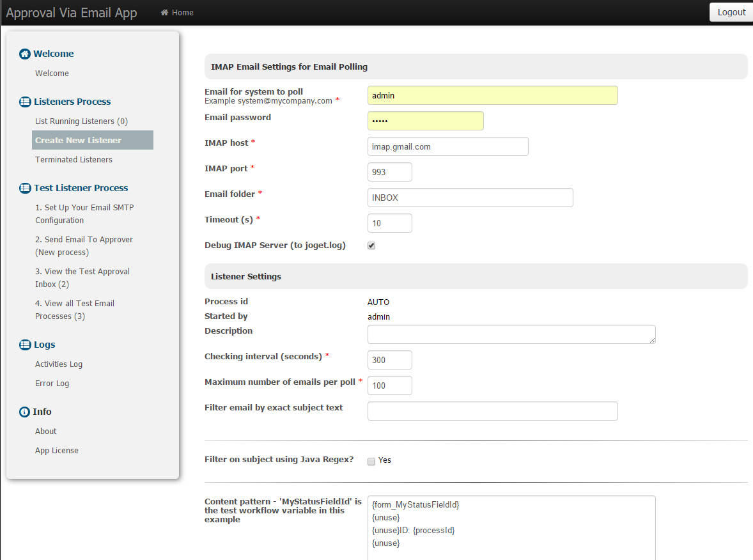
Task: Click the Listeners Process section icon
Action: pos(25,102)
